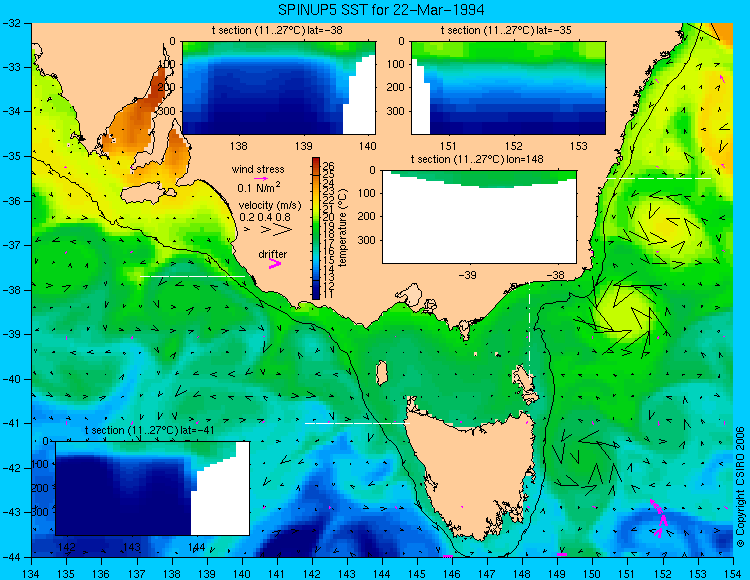
Task: Click the 141 longitude axis label
Action: tap(277, 574)
